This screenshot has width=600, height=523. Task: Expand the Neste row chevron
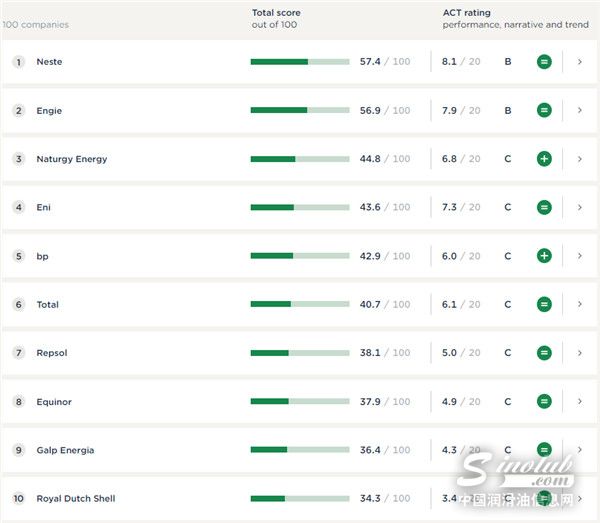click(579, 62)
